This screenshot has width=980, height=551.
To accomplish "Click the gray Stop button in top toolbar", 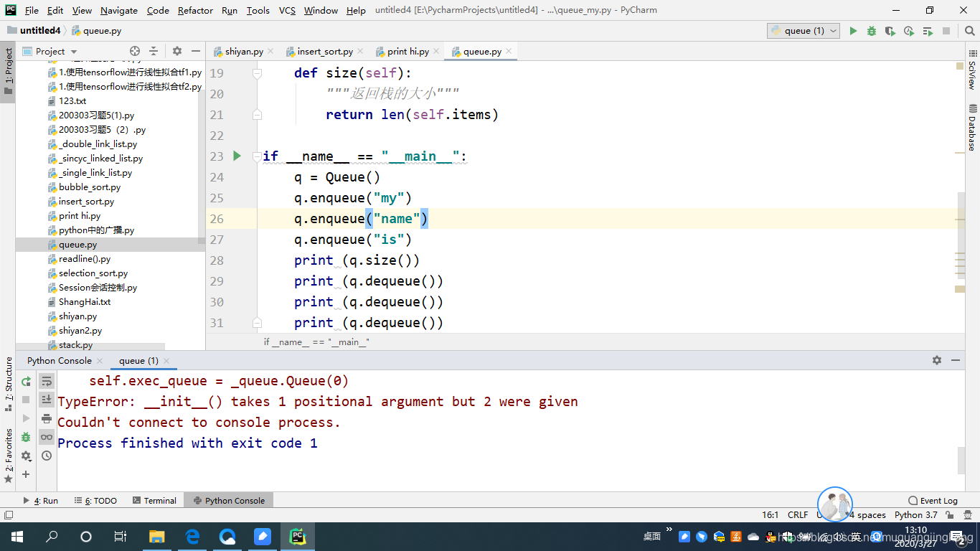I will coord(946,31).
